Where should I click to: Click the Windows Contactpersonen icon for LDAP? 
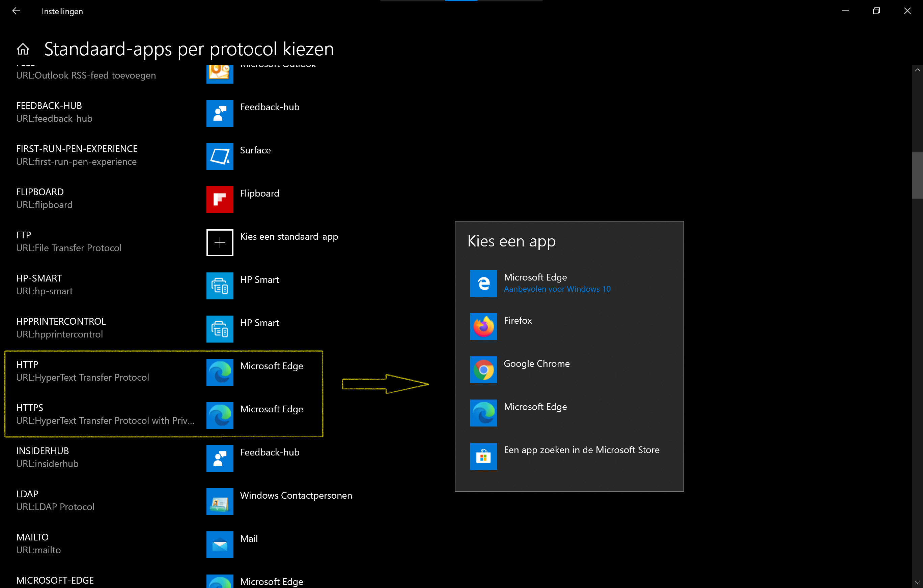pos(220,501)
